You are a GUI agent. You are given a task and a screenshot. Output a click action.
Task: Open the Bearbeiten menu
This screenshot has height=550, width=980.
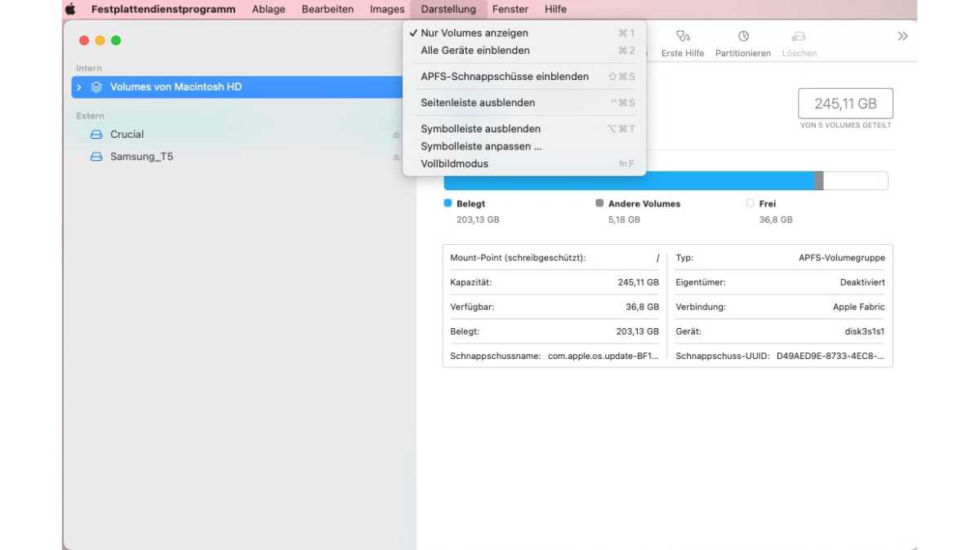327,9
